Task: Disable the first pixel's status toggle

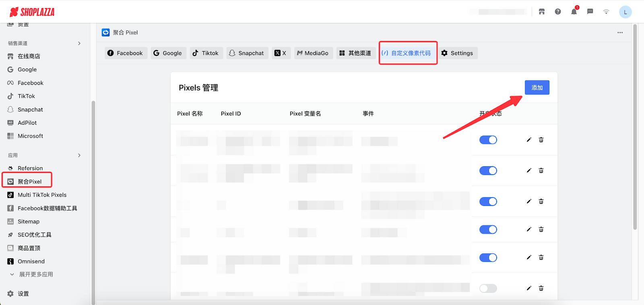Action: pos(488,140)
